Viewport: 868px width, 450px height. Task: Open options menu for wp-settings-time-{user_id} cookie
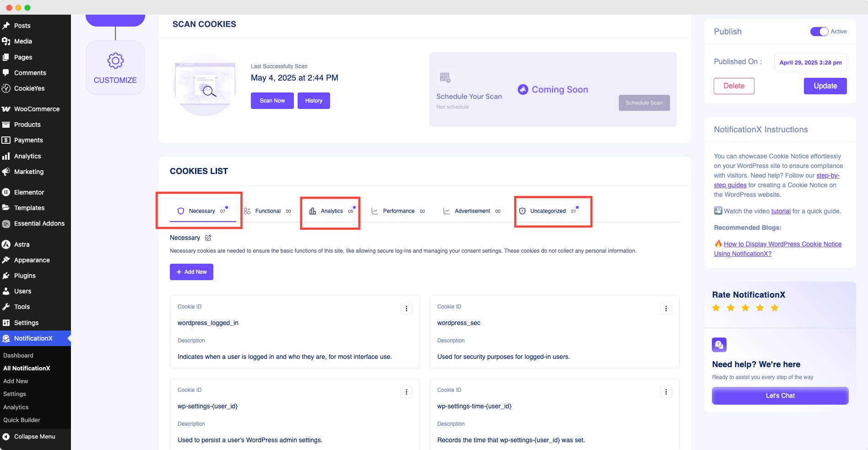click(666, 392)
